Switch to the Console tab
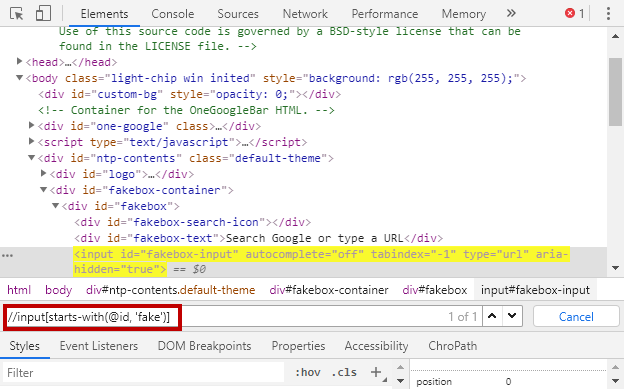The image size is (624, 389). pyautogui.click(x=173, y=14)
